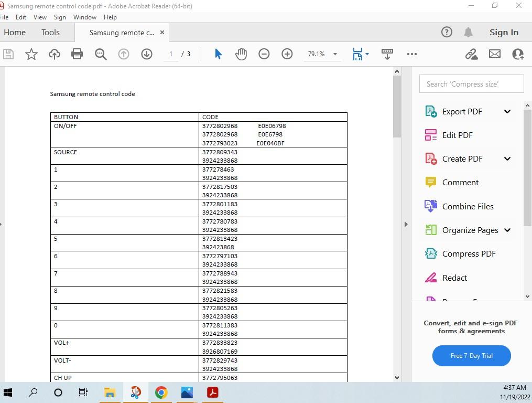Open Windows taskbar search
The image size is (532, 403).
pyautogui.click(x=33, y=393)
